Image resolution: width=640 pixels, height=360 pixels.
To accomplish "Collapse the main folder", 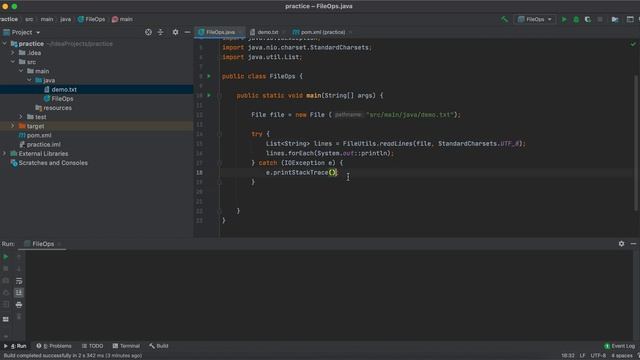I will (21, 71).
